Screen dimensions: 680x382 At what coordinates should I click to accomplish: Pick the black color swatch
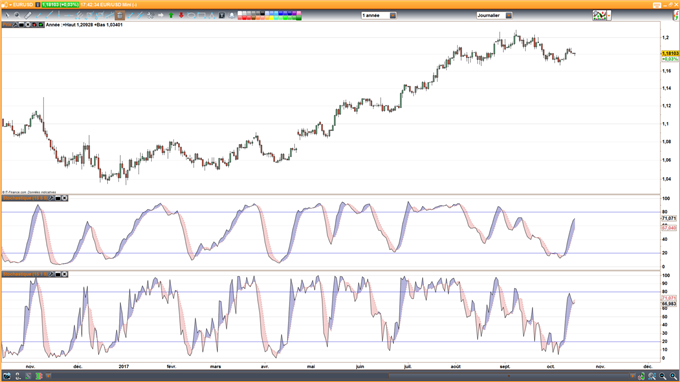click(x=262, y=13)
